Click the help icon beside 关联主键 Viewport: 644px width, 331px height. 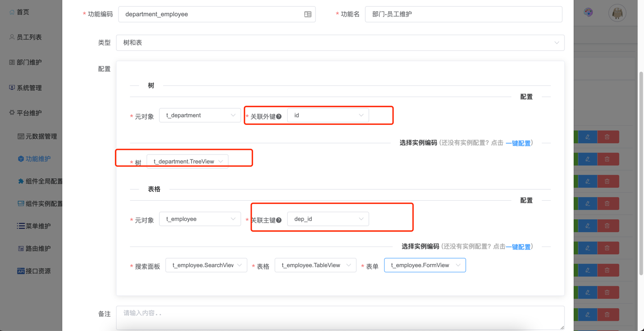tap(279, 220)
